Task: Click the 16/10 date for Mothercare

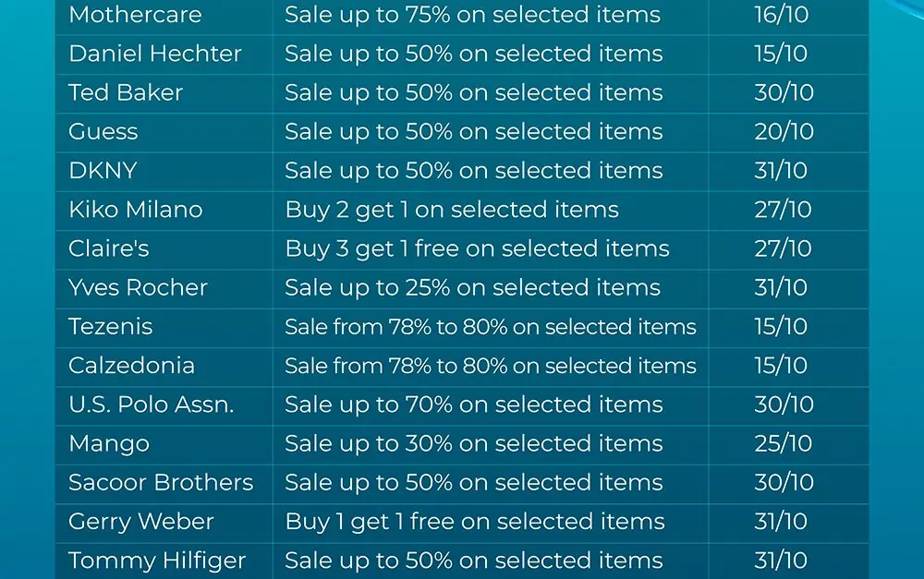Action: 782,15
